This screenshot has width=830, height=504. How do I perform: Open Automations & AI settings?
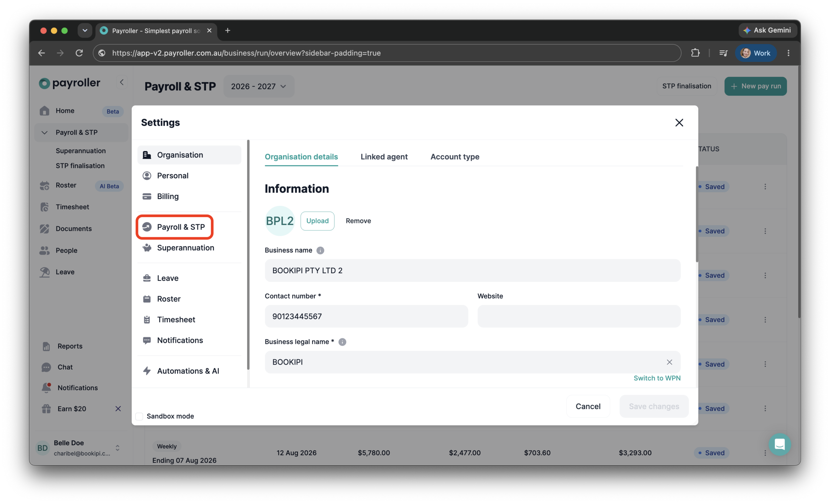tap(189, 371)
